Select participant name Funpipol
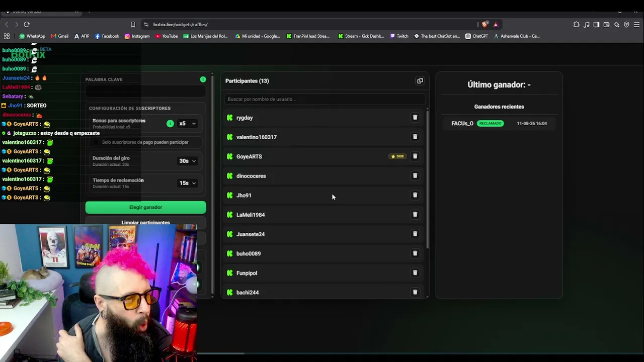Image resolution: width=644 pixels, height=362 pixels. point(247,273)
